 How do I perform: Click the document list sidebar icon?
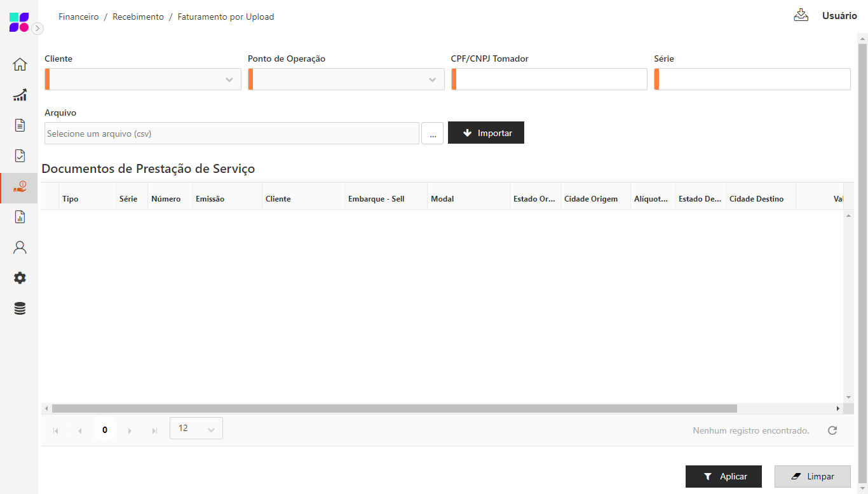(x=20, y=125)
